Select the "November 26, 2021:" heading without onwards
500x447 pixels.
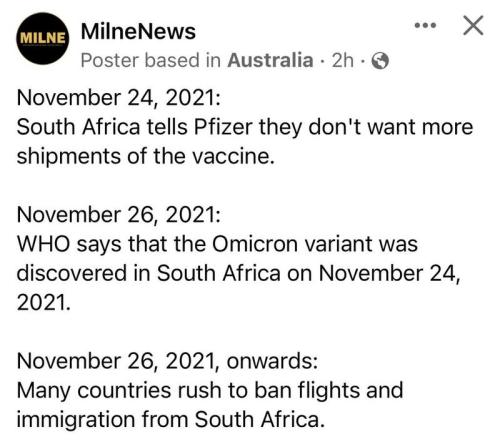tap(119, 215)
